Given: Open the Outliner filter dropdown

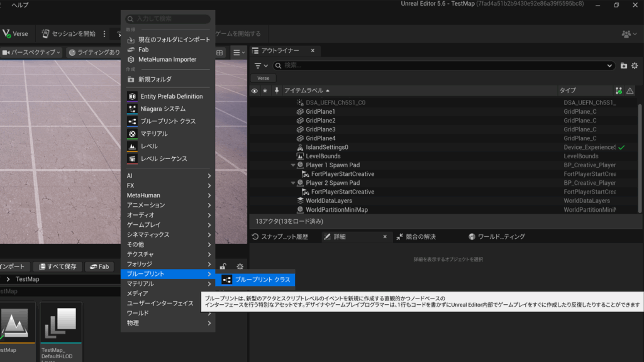Looking at the screenshot, I should point(261,65).
